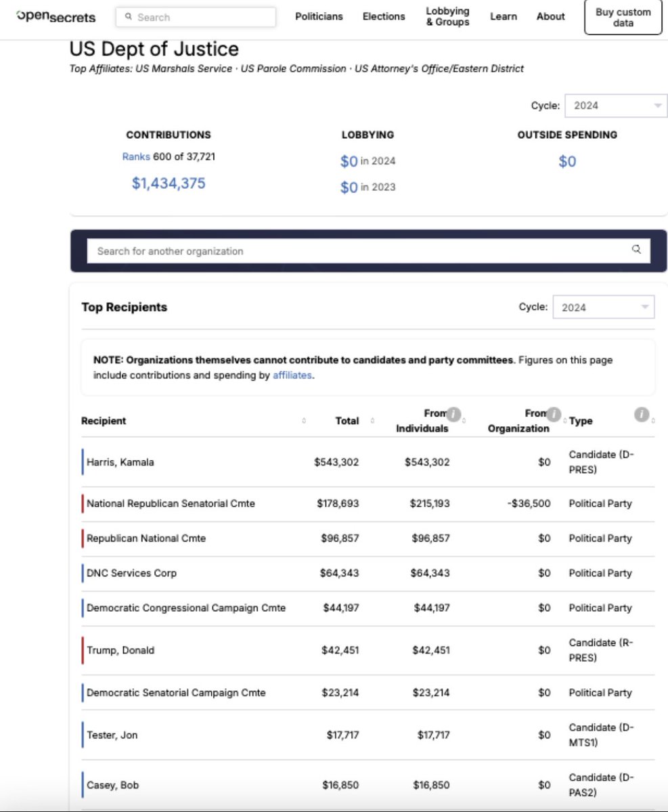The width and height of the screenshot is (668, 812).
Task: Click the $1,434,375 contributions total link
Action: pos(169,183)
